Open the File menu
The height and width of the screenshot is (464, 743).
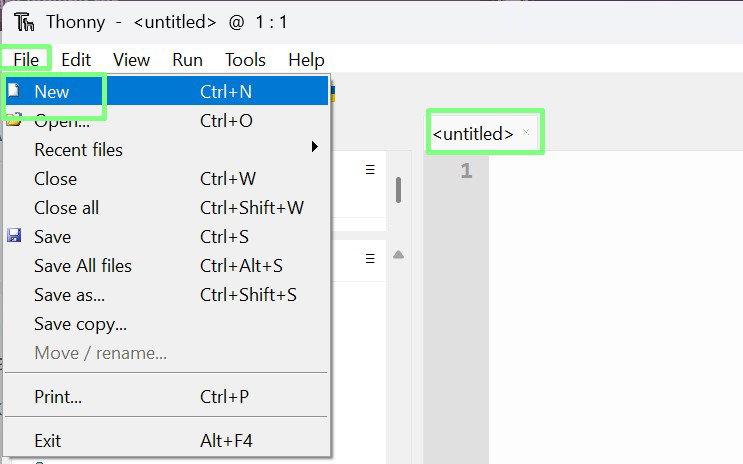pyautogui.click(x=26, y=60)
